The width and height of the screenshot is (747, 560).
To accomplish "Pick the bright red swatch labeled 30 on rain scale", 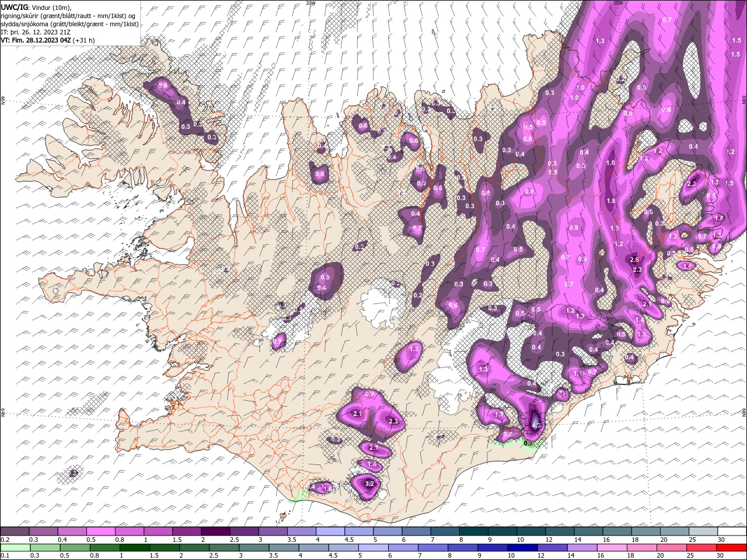I will pos(732,548).
